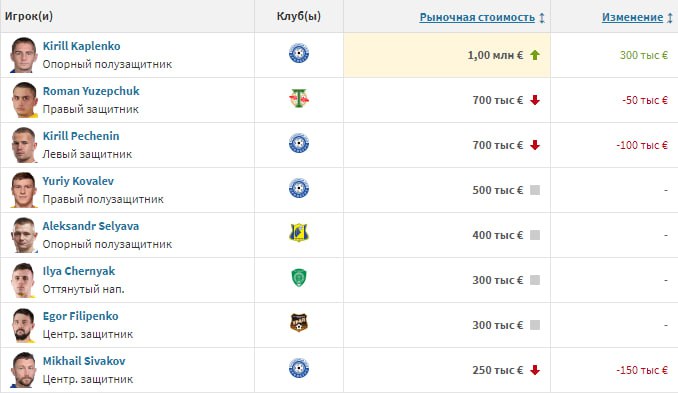
Task: Open Kirill Kaplenko's player profile link
Action: (x=81, y=46)
